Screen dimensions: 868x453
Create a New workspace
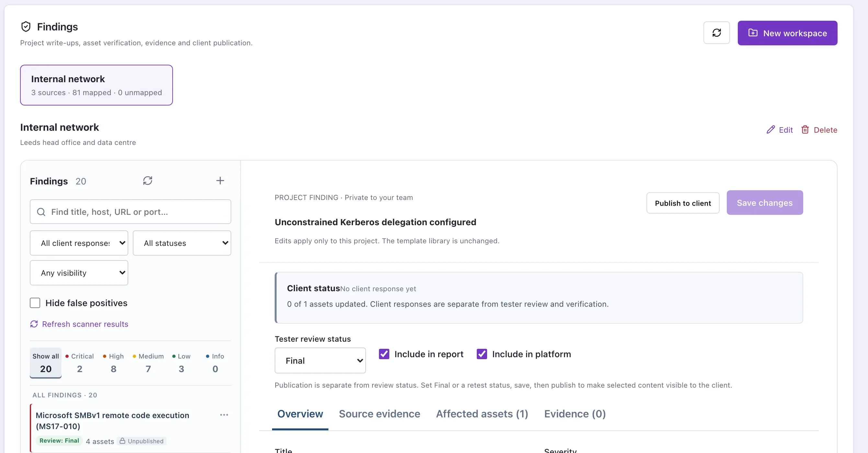[787, 33]
